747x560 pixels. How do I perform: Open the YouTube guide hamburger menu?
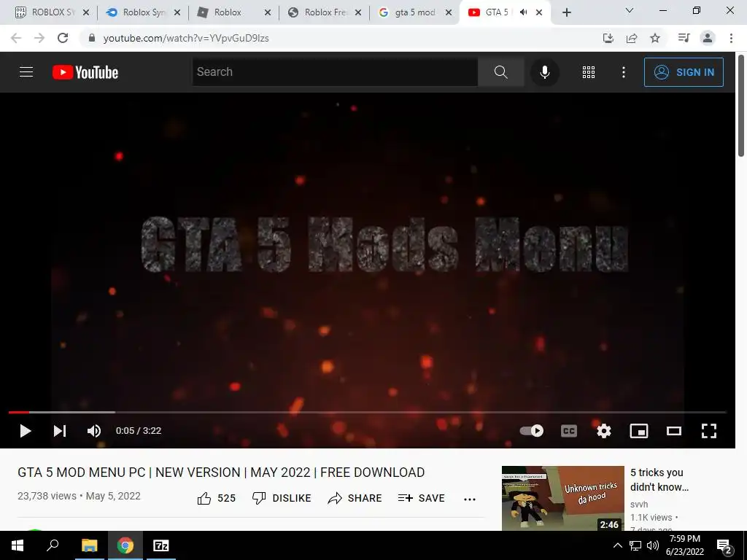tap(26, 72)
